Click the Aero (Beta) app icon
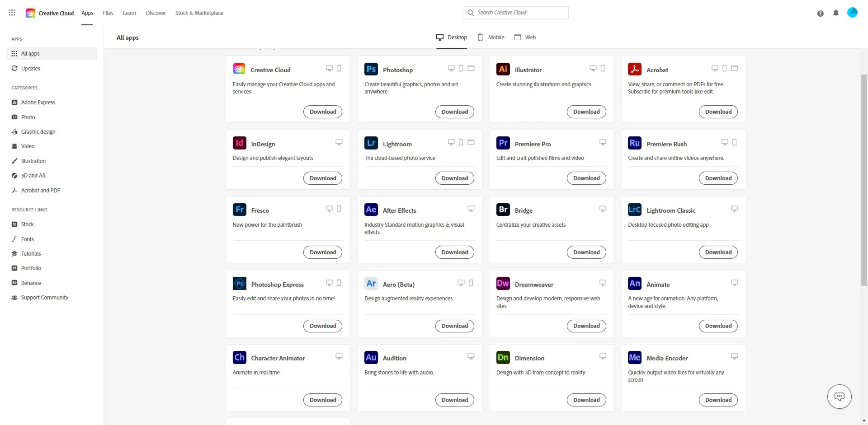This screenshot has width=868, height=425. click(x=371, y=284)
